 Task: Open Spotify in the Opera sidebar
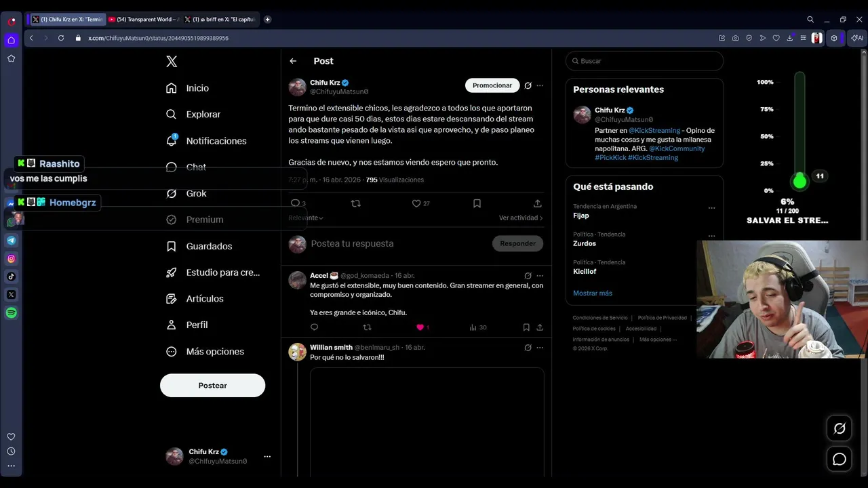click(x=12, y=313)
